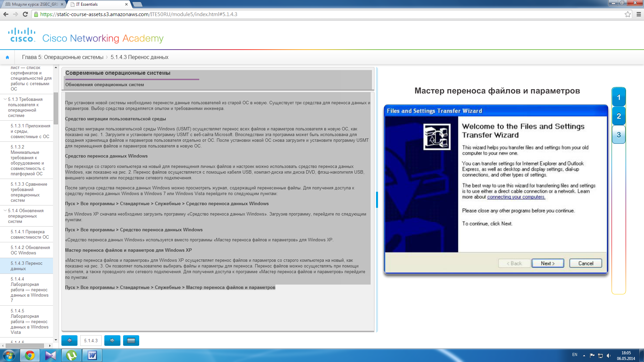
Task: Click the address bar URL
Action: coord(139,14)
